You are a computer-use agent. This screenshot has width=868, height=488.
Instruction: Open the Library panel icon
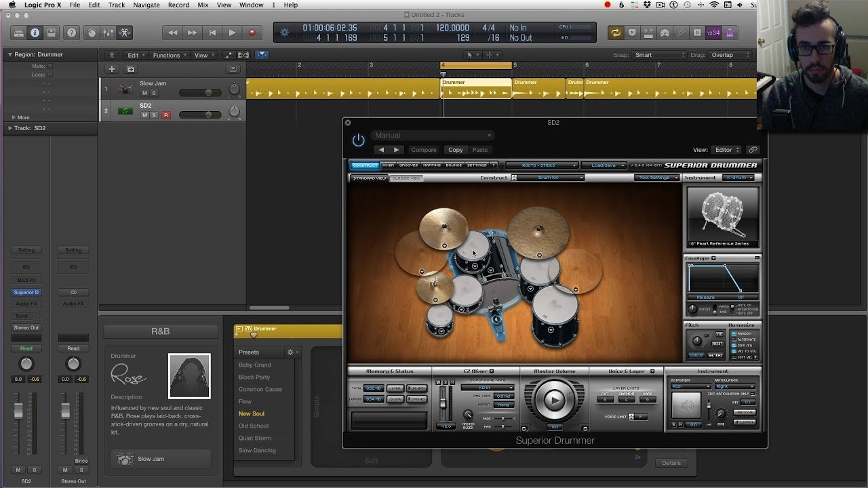tap(18, 33)
